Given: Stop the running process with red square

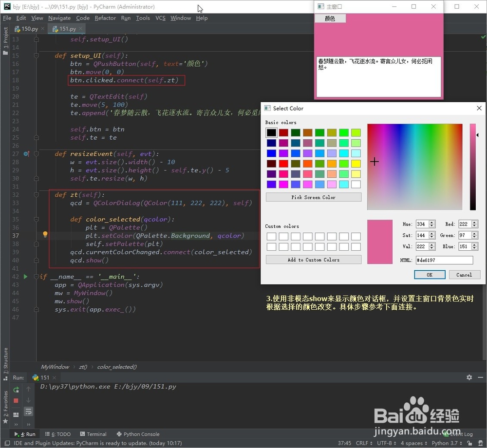Looking at the screenshot, I should pos(16,400).
